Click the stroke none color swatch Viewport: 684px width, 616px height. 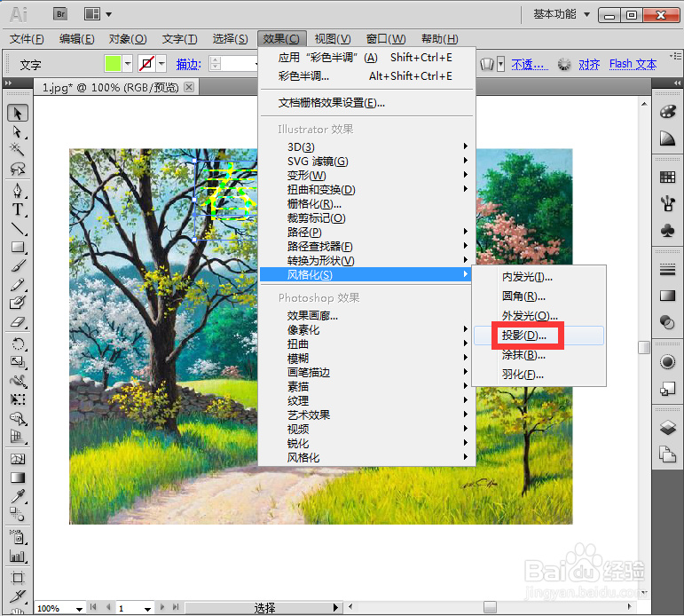coord(147,64)
